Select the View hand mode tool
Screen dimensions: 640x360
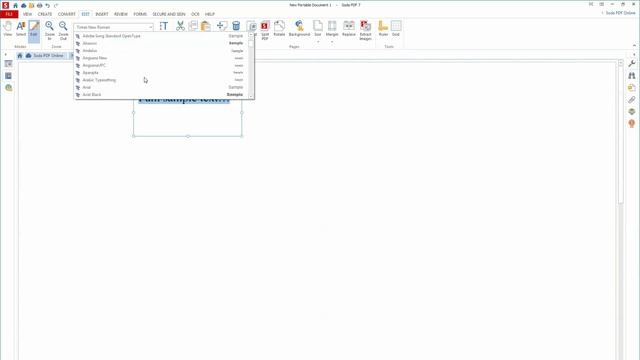point(8,29)
